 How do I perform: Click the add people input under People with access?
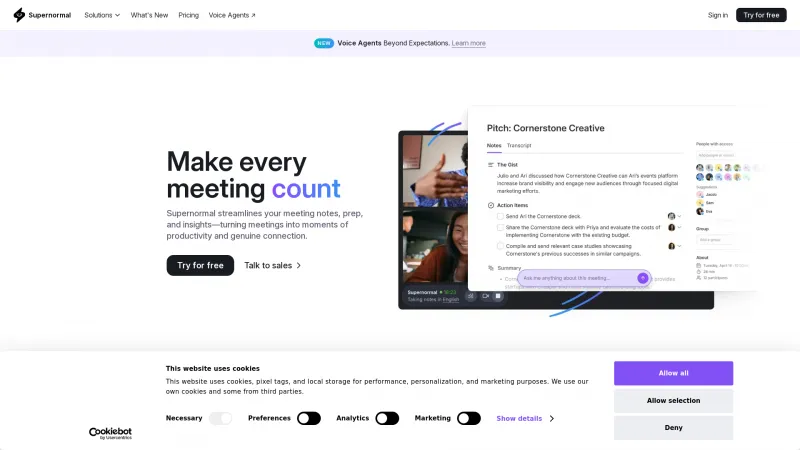pyautogui.click(x=715, y=155)
